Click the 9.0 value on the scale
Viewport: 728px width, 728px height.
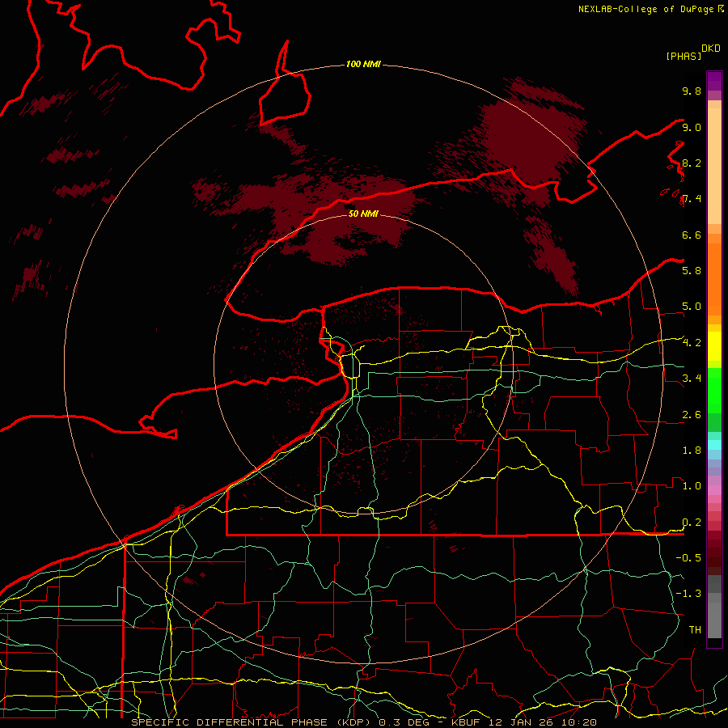692,127
